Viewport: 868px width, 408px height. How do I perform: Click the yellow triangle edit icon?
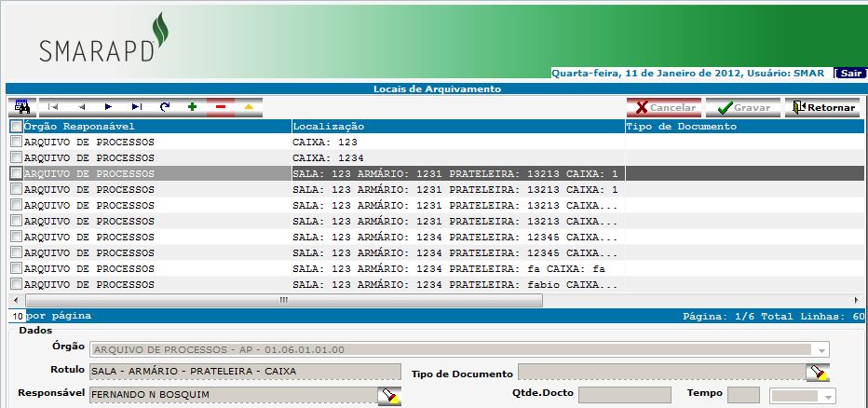click(x=249, y=107)
